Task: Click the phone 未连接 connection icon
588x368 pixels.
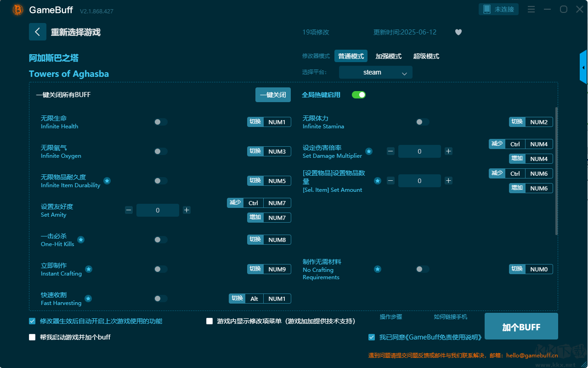Action: coord(499,9)
